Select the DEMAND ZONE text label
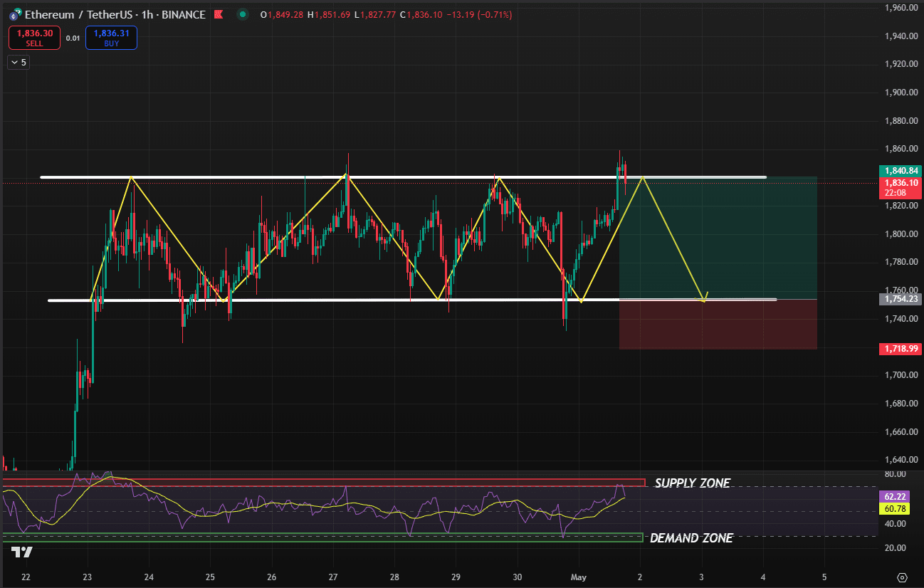924x588 pixels. tap(691, 538)
